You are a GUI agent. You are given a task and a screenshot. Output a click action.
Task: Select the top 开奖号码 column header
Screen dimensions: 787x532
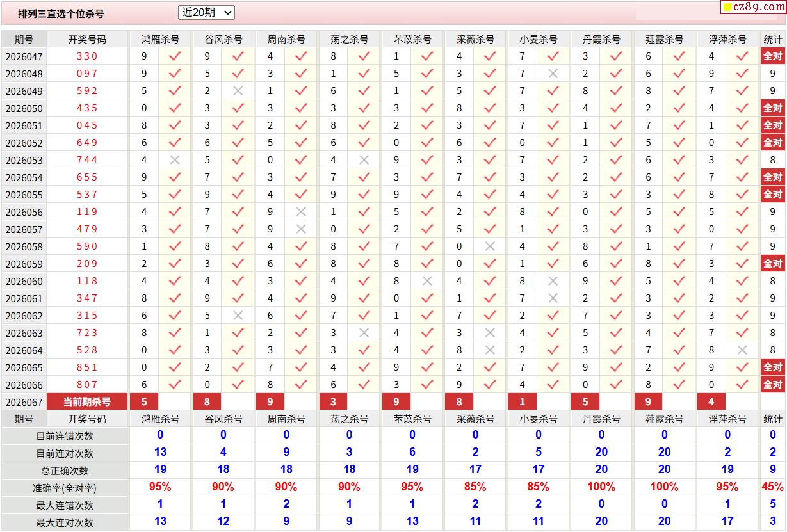tap(87, 39)
